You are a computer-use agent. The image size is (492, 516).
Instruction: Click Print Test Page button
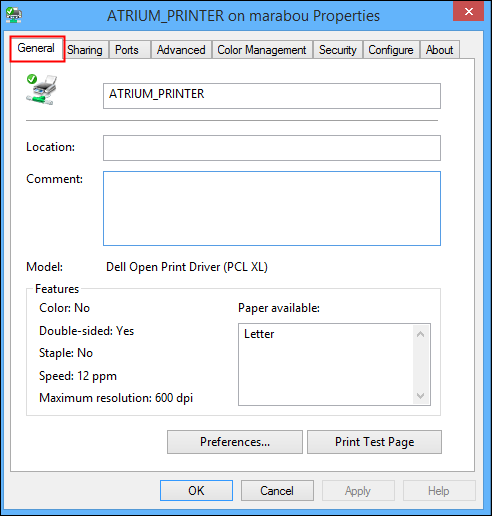[374, 442]
